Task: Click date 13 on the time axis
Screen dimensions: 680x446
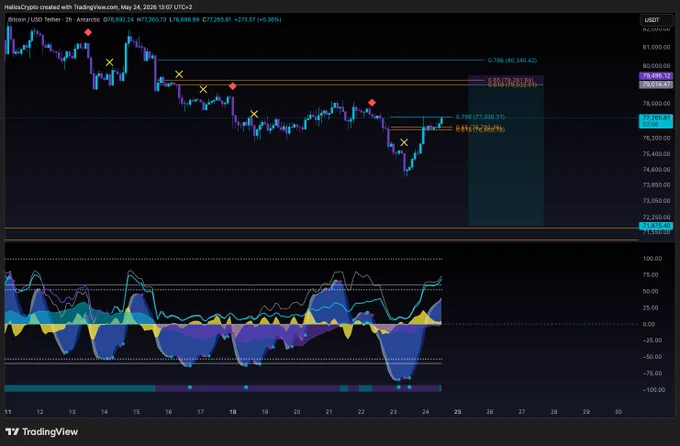Action: click(72, 412)
